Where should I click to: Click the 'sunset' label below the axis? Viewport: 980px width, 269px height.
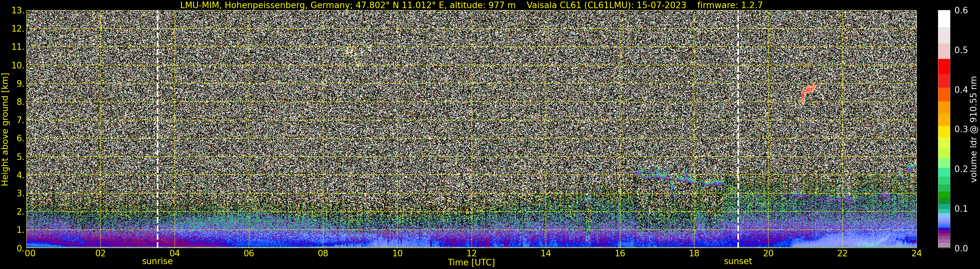[738, 262]
